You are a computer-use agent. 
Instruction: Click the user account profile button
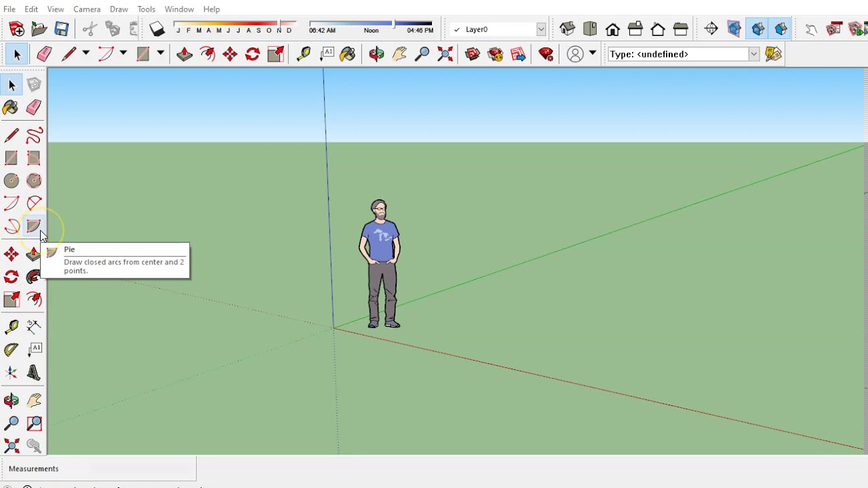click(575, 54)
